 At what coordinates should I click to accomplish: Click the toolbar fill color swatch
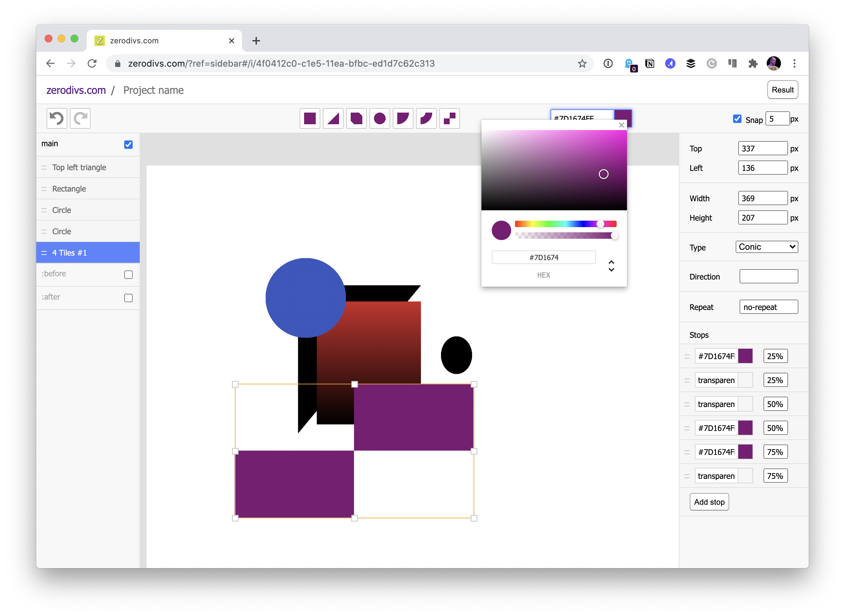point(623,115)
